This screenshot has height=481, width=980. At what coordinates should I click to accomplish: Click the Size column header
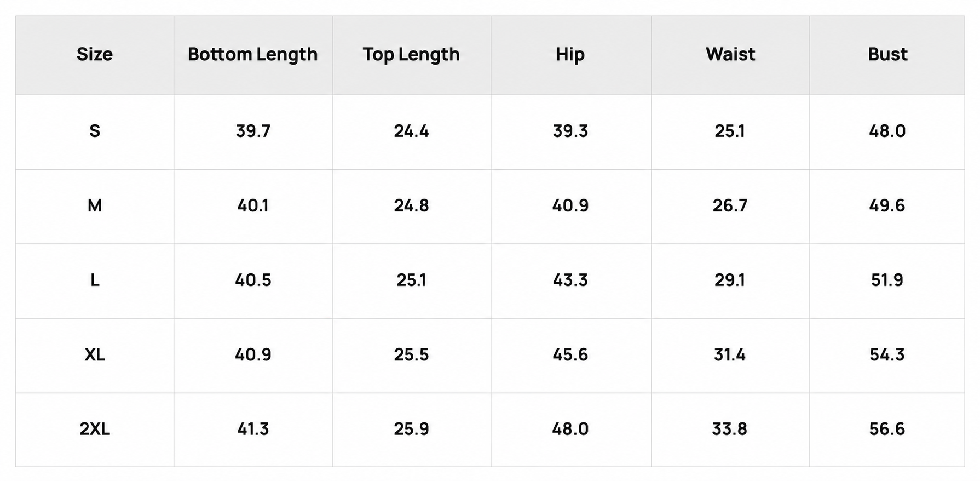point(94,54)
